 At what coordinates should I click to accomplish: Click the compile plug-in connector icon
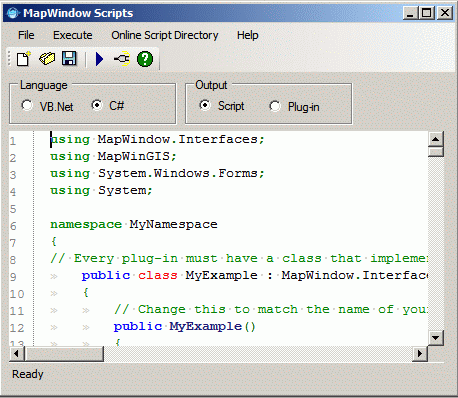122,59
